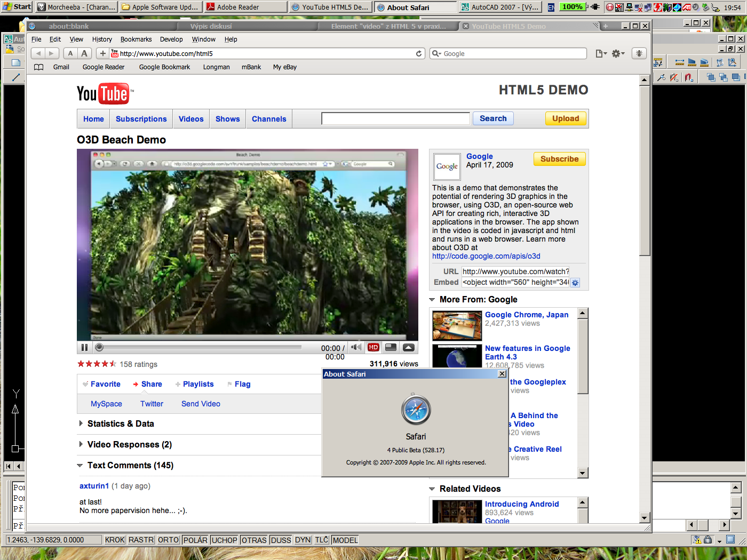Close the About Safari dialog

(x=502, y=374)
